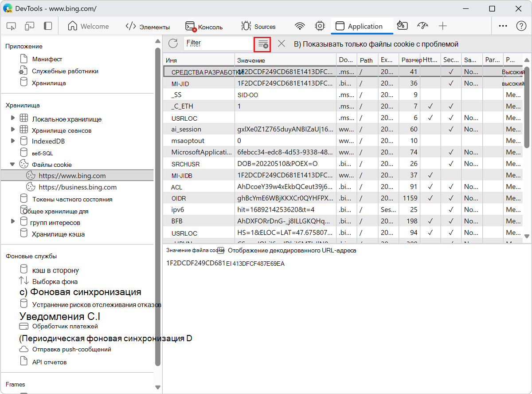Select the _C_ETH cookie row
The image size is (532, 394).
point(343,106)
